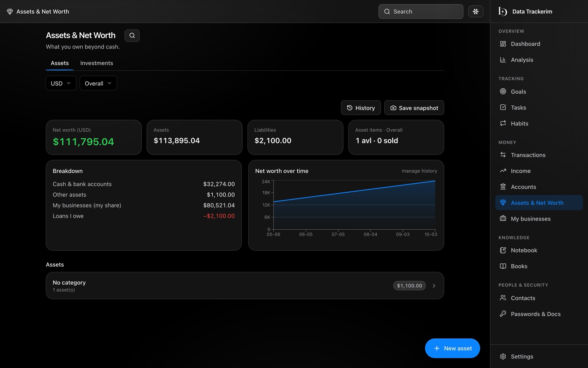Click the History button
The width and height of the screenshot is (588, 368).
tap(361, 108)
